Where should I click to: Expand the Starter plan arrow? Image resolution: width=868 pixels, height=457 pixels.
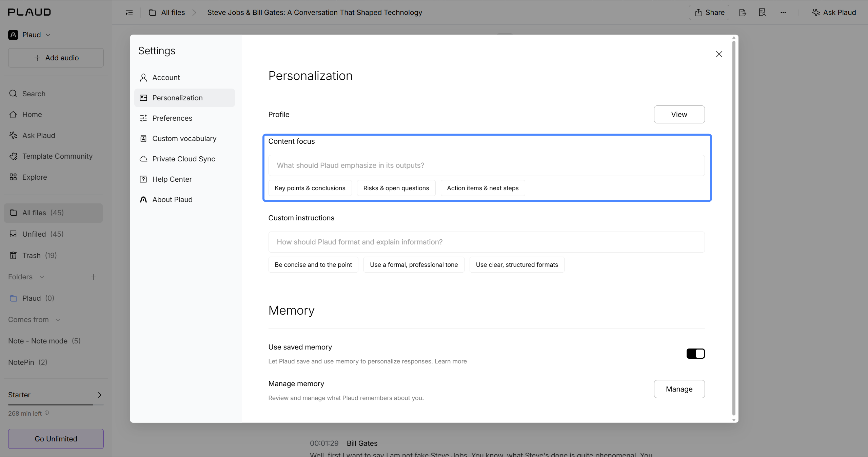[100, 395]
